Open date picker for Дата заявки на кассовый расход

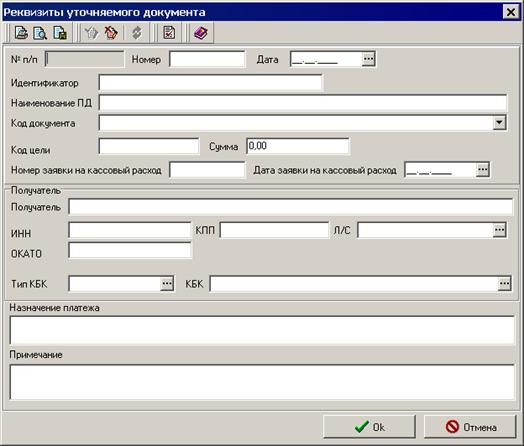click(482, 170)
